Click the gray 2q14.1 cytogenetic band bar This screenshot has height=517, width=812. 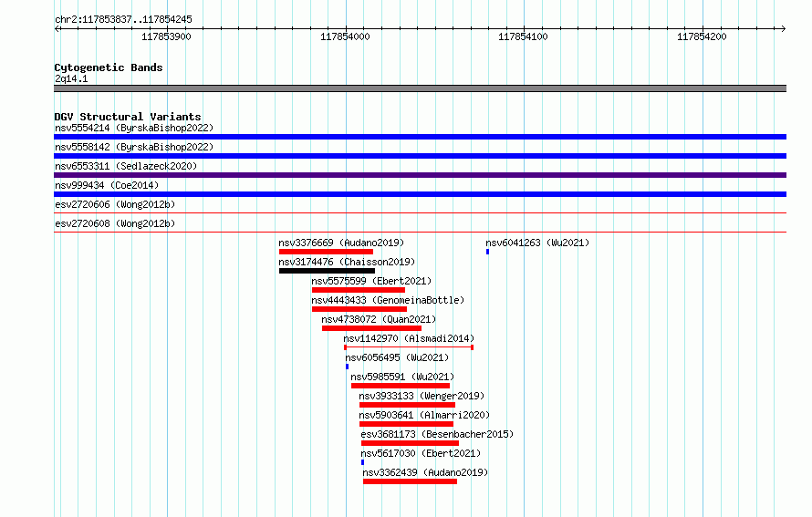[x=420, y=88]
